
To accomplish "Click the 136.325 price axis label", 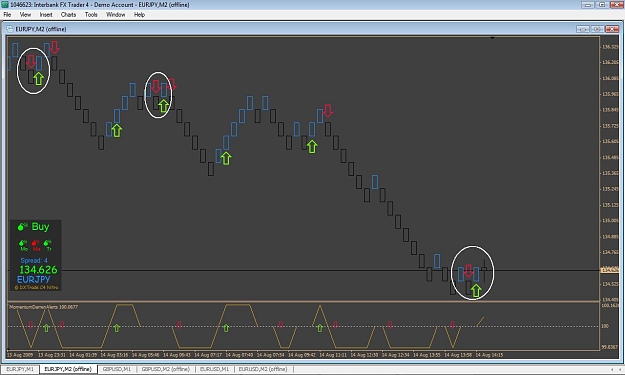I will tap(610, 47).
